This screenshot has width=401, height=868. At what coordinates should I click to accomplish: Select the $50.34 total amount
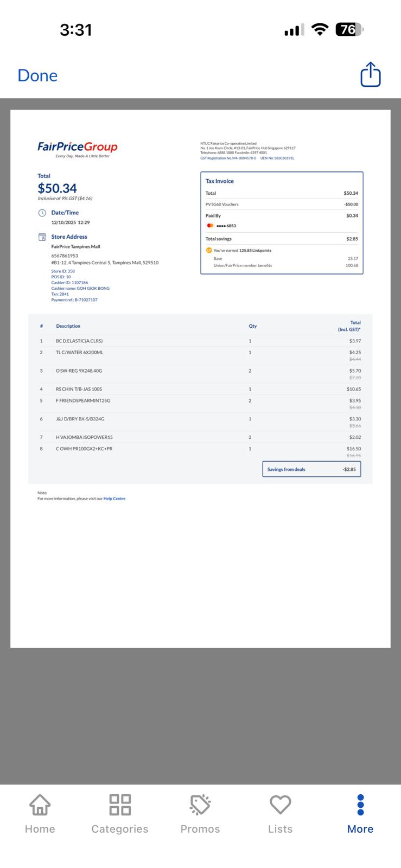pyautogui.click(x=57, y=188)
